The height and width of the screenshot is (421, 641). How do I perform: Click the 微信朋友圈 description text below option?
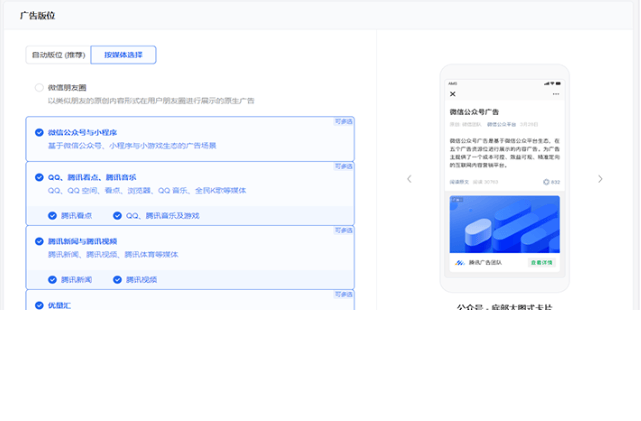pyautogui.click(x=151, y=101)
